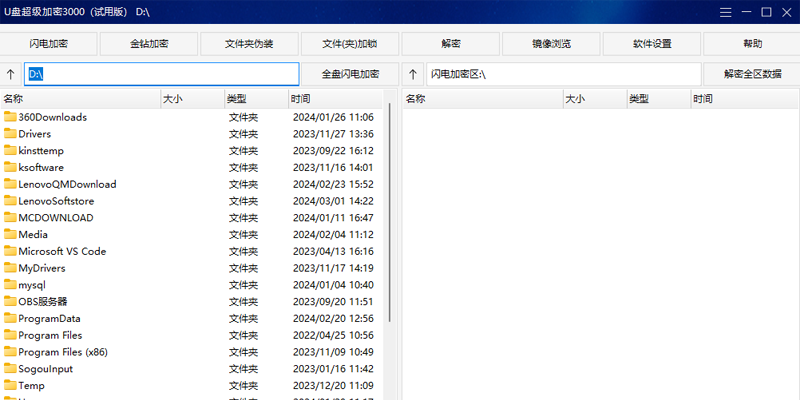Click the left pane up-arrow navigation icon
This screenshot has height=400, width=800.
coord(11,74)
